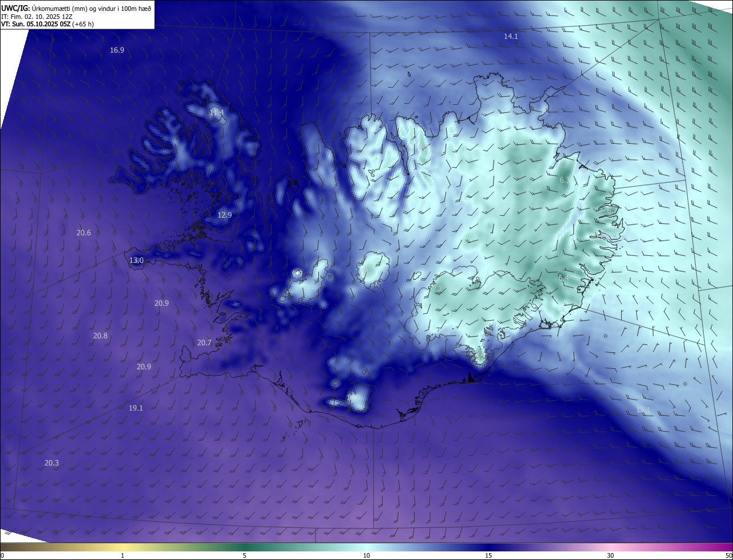Click the 20.6 value label over the sea
This screenshot has height=560, width=733.
coord(84,232)
